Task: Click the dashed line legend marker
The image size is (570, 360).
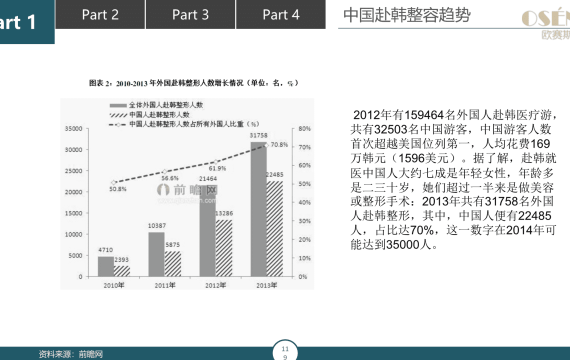Action: click(x=118, y=124)
